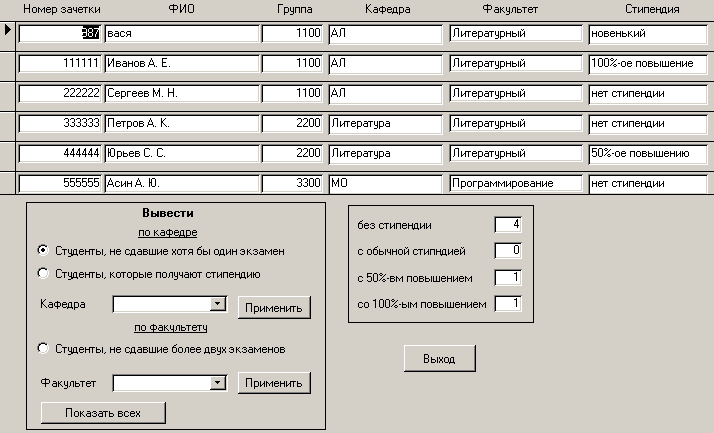Click Применить next to Кафедра combo
This screenshot has height=433, width=714.
point(274,307)
